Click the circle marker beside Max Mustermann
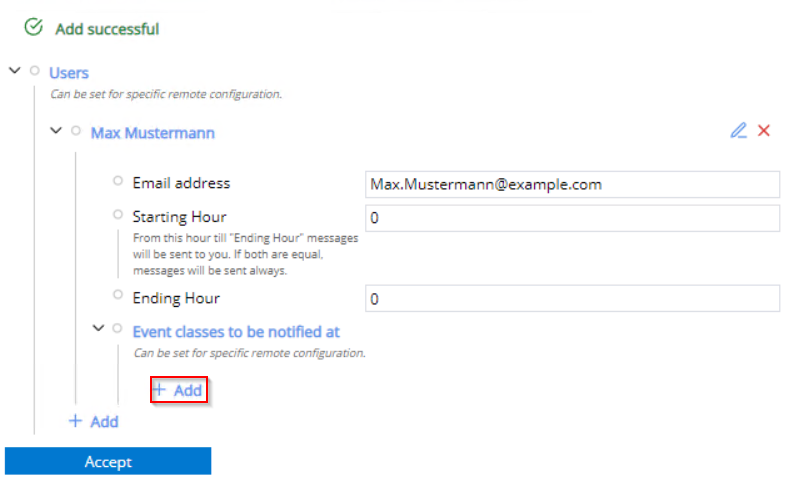 coord(76,131)
